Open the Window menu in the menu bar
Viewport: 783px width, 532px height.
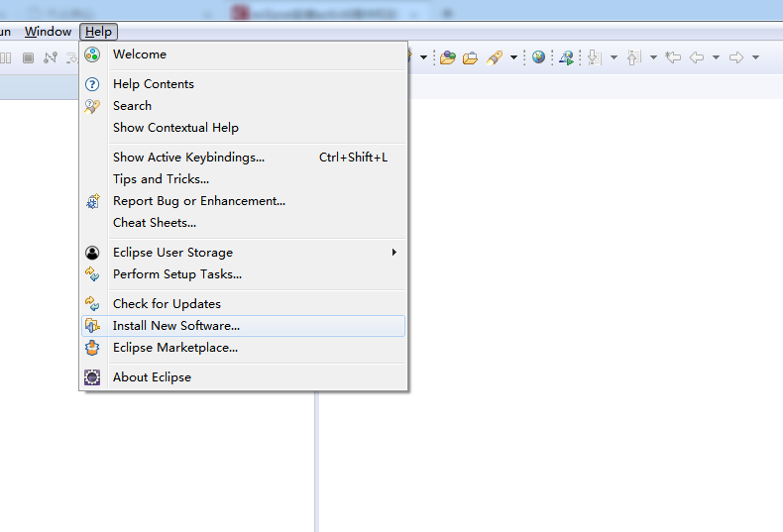pyautogui.click(x=48, y=32)
